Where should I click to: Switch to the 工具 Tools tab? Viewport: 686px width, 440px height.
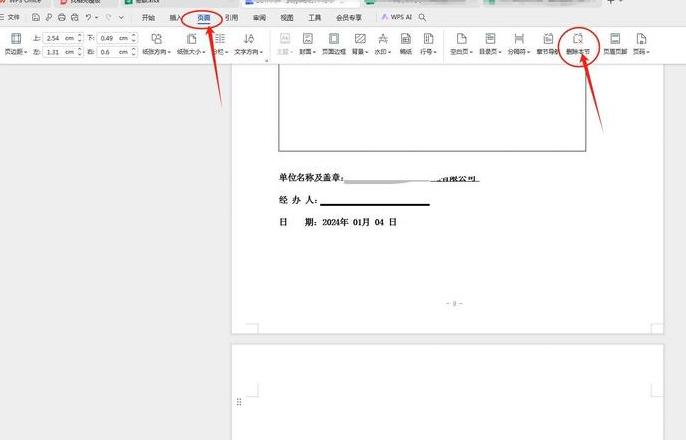point(315,18)
